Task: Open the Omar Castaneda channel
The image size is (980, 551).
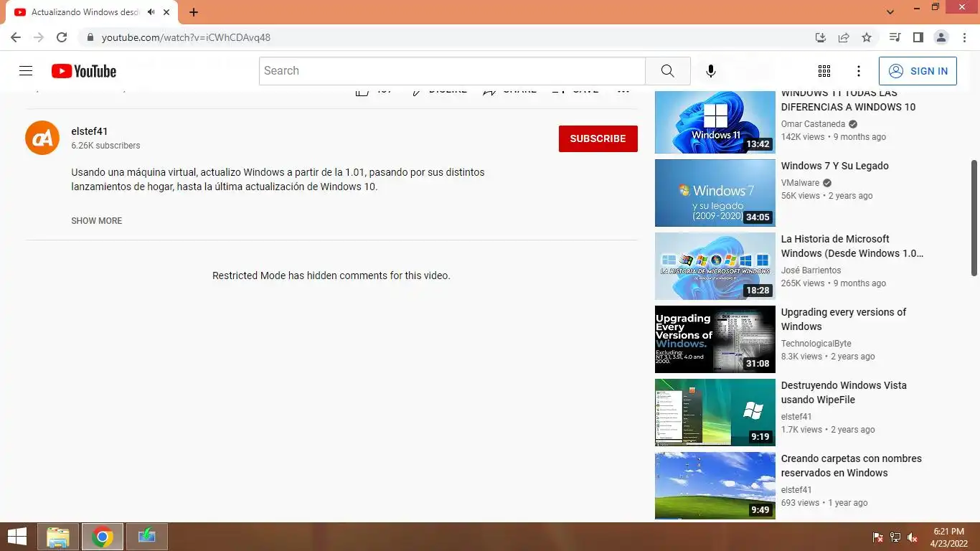Action: coord(813,124)
